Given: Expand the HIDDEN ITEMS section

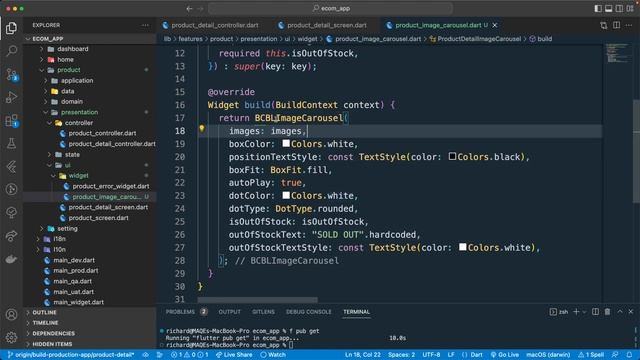Looking at the screenshot, I should coord(90,344).
